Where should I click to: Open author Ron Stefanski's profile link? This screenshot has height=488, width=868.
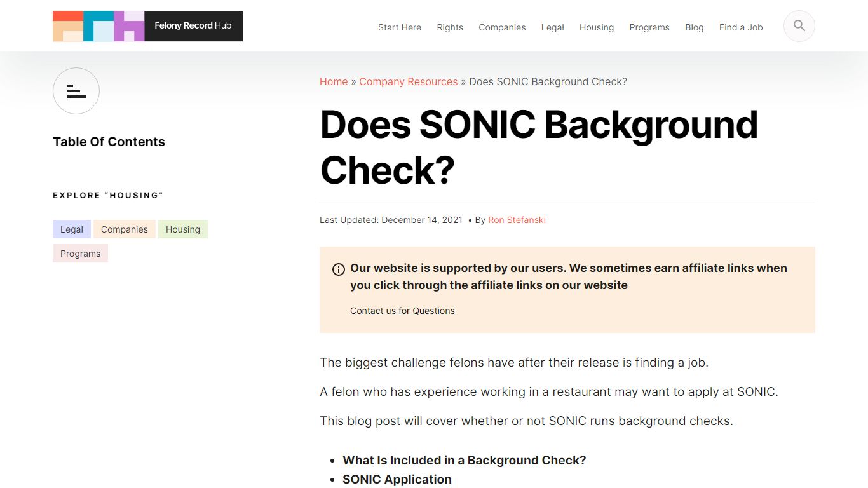[x=517, y=220]
